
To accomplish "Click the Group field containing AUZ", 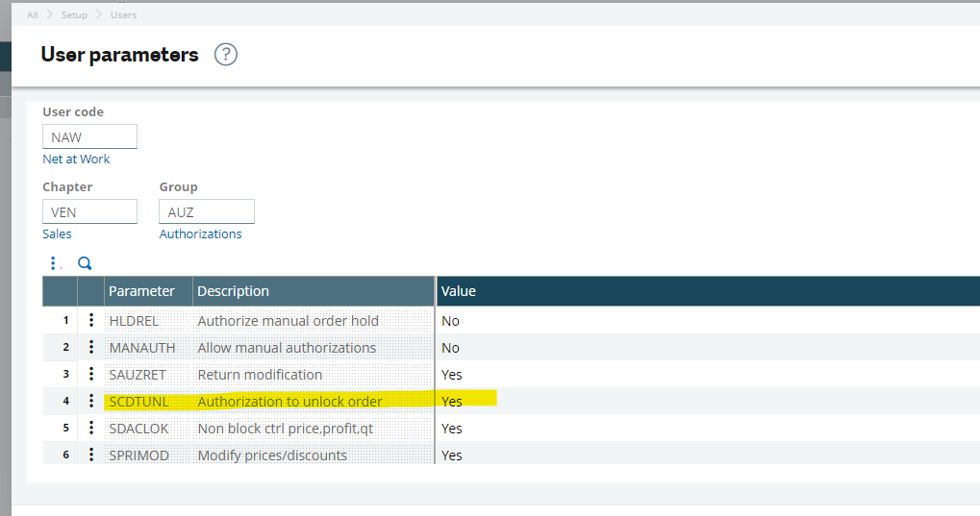I will (x=206, y=212).
